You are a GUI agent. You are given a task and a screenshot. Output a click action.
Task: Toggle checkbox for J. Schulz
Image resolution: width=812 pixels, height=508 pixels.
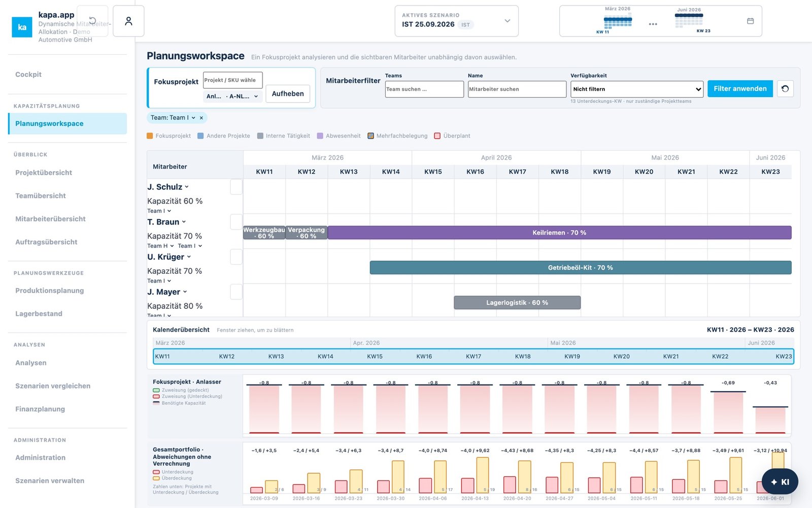tap(236, 187)
